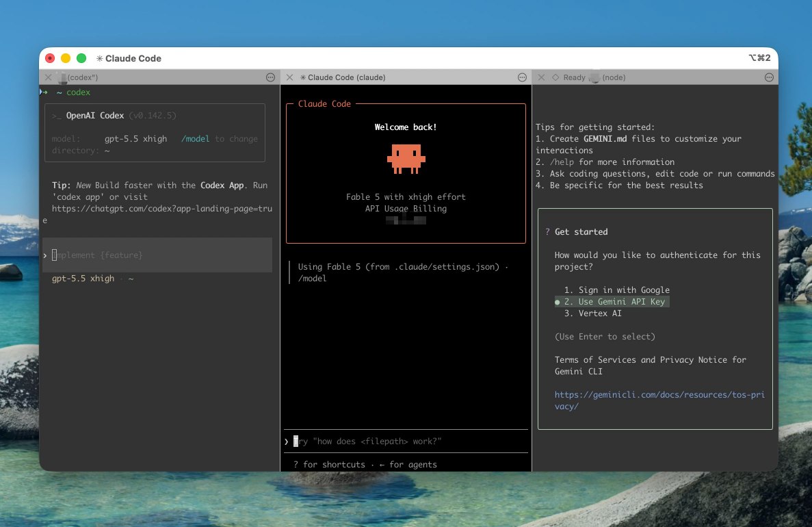Viewport: 812px width, 527px height.
Task: Click the Claude Code mascot pixel icon
Action: [x=406, y=159]
